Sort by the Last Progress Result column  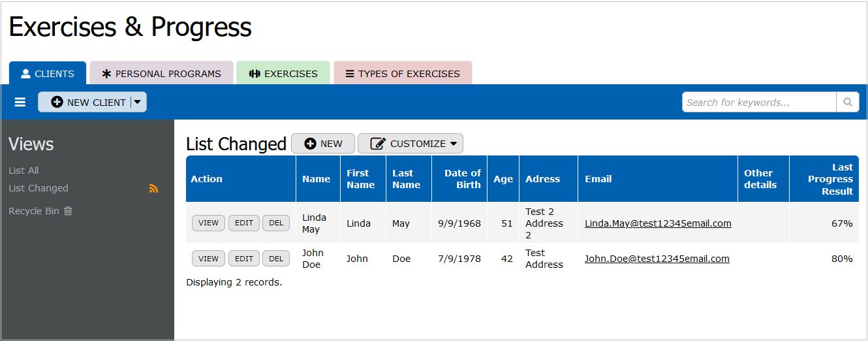point(829,179)
